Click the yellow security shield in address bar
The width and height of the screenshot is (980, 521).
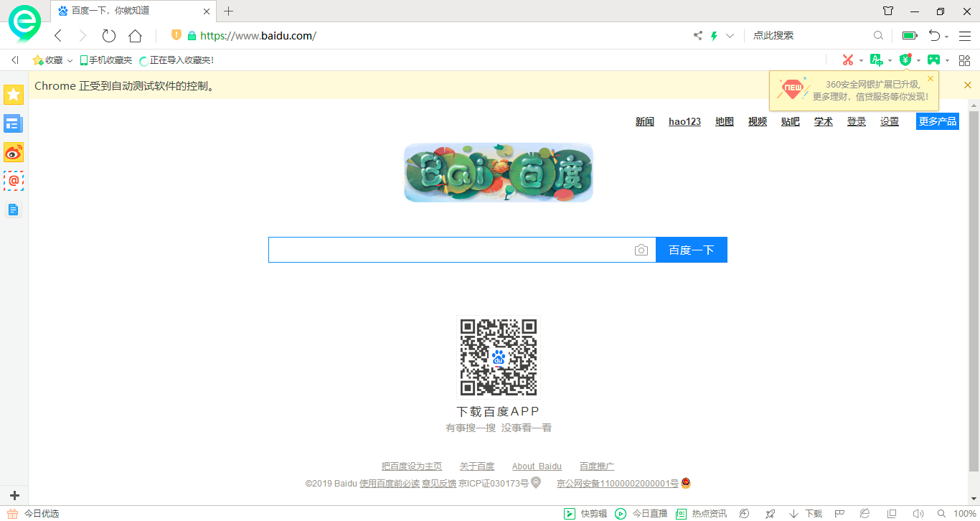(x=176, y=35)
